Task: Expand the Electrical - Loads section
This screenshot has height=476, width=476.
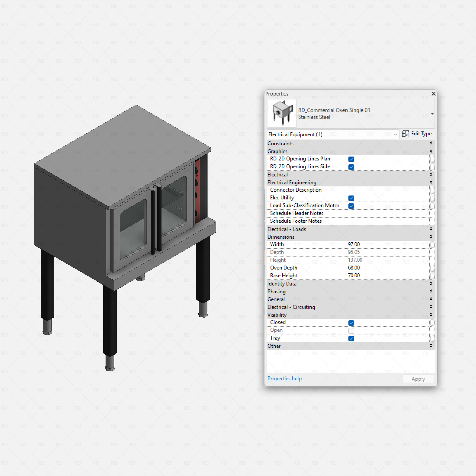Action: point(431,229)
